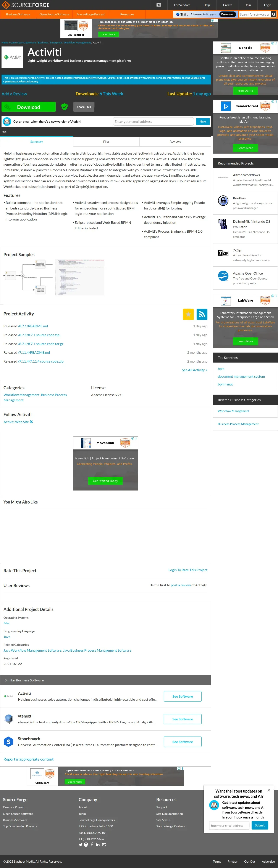Open the Mastodon icon in footer
The width and height of the screenshot is (278, 868).
[86, 844]
